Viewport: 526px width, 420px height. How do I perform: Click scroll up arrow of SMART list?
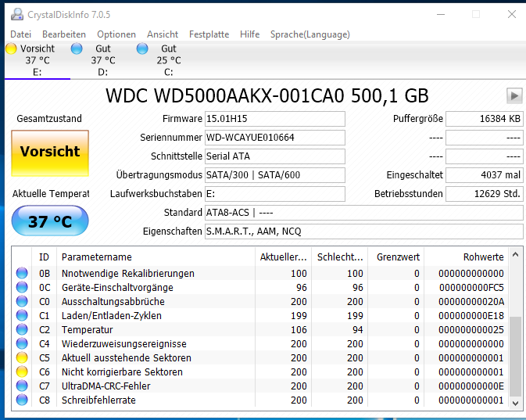(x=516, y=255)
